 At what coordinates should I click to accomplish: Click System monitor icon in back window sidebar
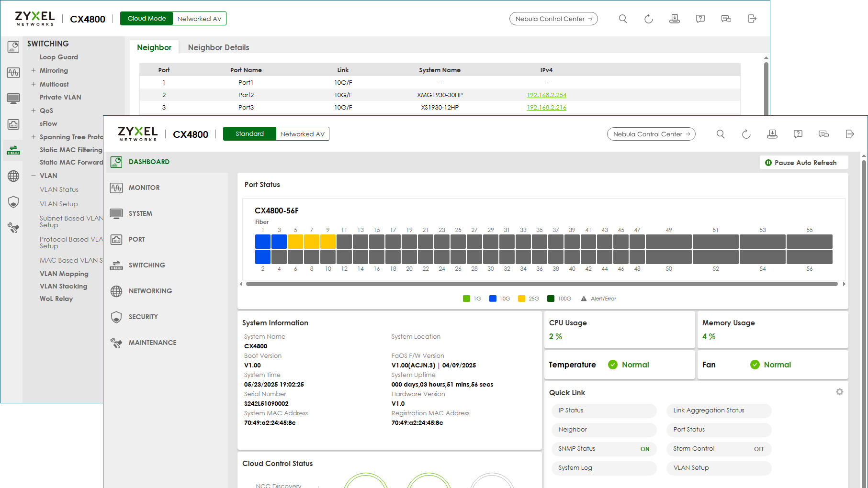(13, 99)
